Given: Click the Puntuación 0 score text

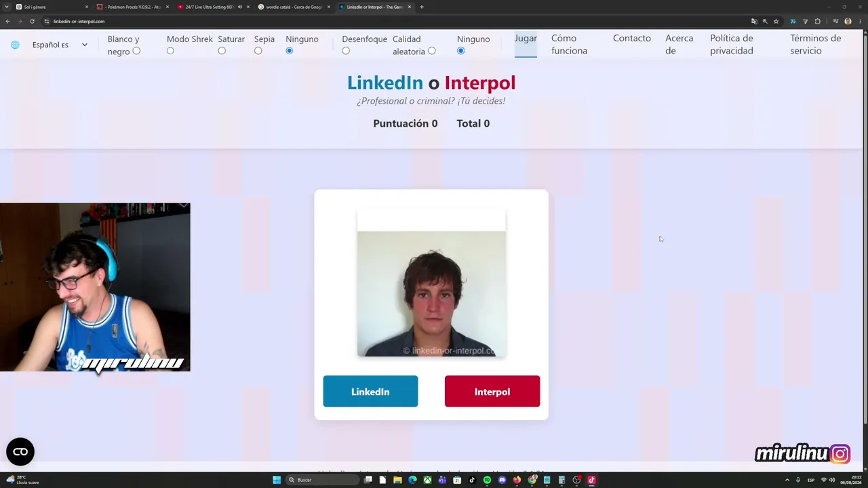Looking at the screenshot, I should 406,123.
